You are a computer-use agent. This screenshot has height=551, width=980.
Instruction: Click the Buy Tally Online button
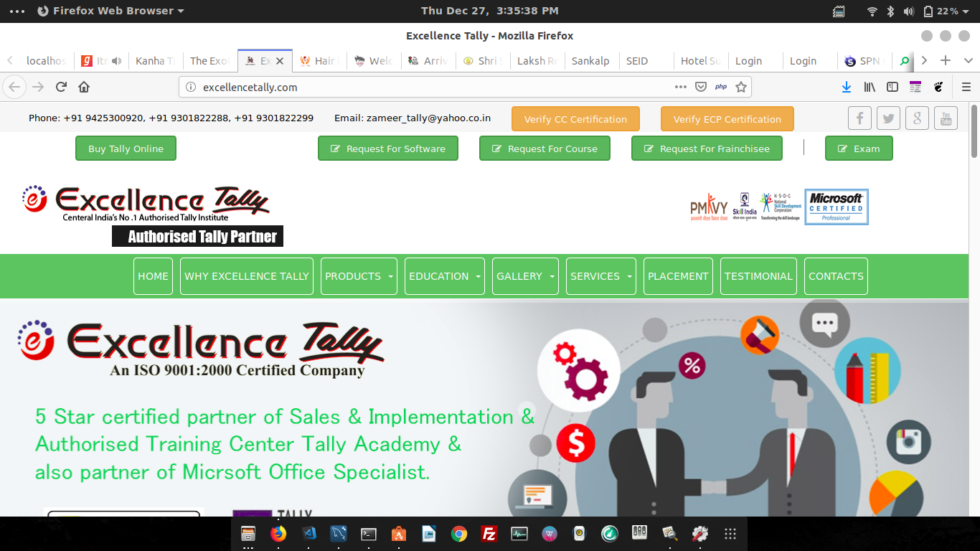click(126, 149)
